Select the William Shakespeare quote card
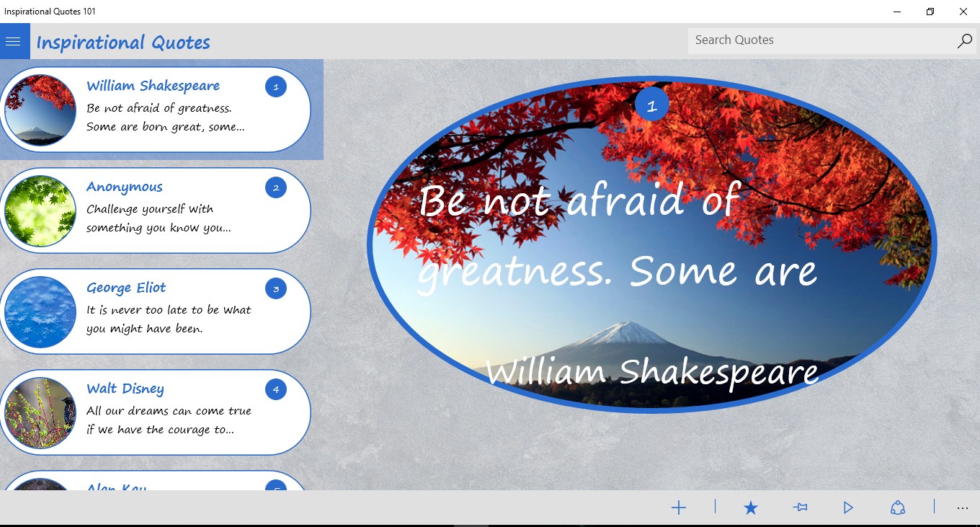The height and width of the screenshot is (527, 980). (x=155, y=110)
